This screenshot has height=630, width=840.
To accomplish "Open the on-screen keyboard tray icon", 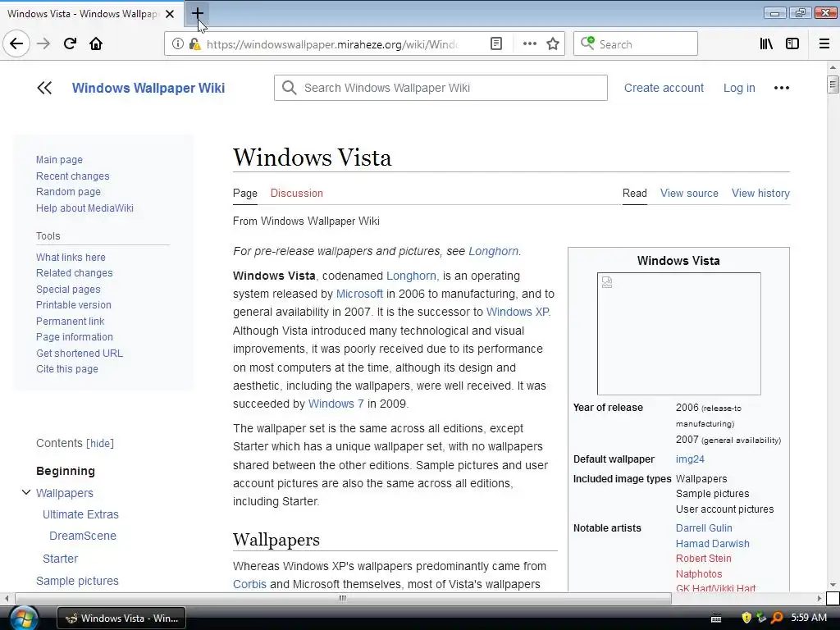I will [x=716, y=619].
